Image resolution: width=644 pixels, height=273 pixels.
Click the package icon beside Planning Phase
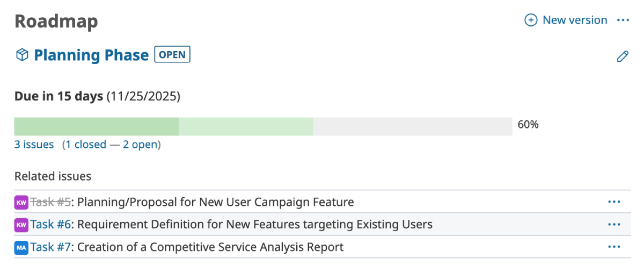point(22,55)
